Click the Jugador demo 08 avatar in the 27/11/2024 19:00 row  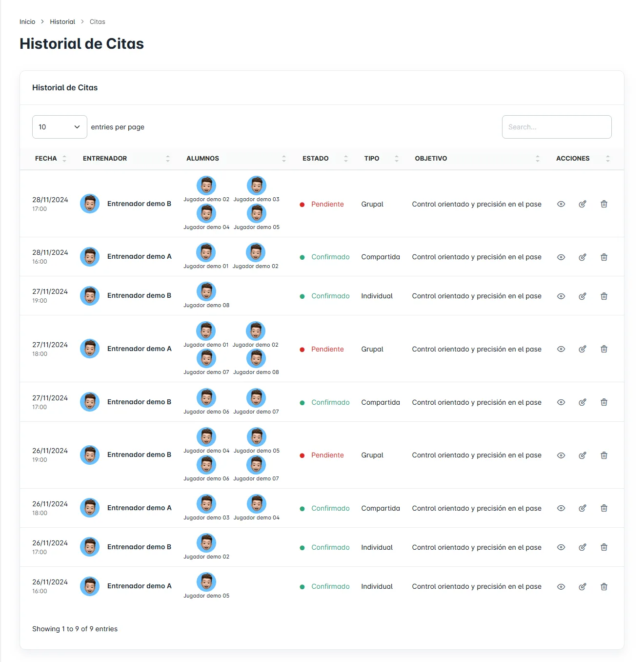tap(206, 291)
